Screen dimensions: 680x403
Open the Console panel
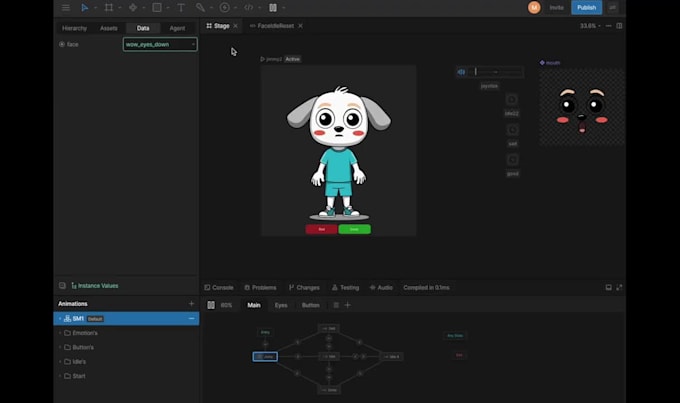(x=219, y=288)
